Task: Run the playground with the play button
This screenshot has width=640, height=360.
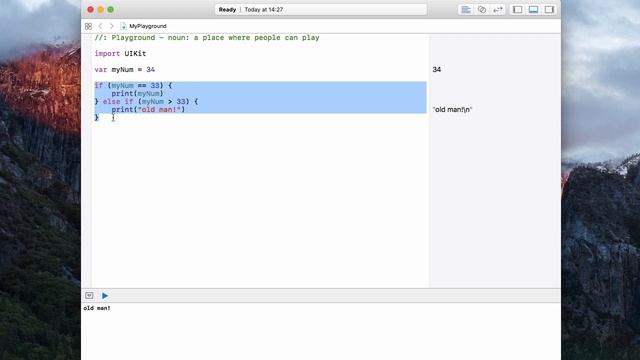Action: 105,296
